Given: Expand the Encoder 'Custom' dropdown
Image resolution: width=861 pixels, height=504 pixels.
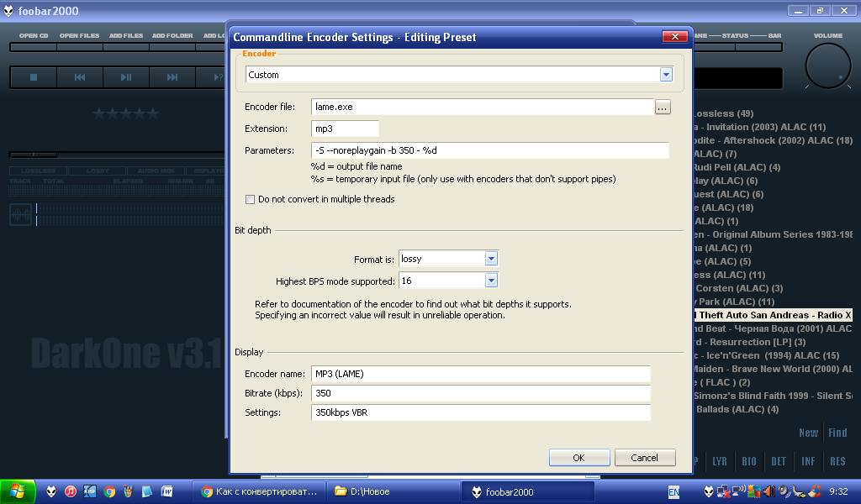Looking at the screenshot, I should pyautogui.click(x=665, y=75).
